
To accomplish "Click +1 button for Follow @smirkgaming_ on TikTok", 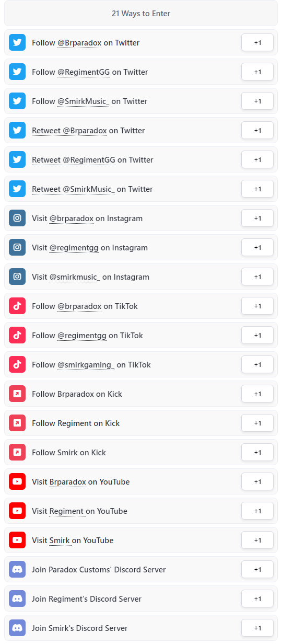I will click(x=257, y=365).
